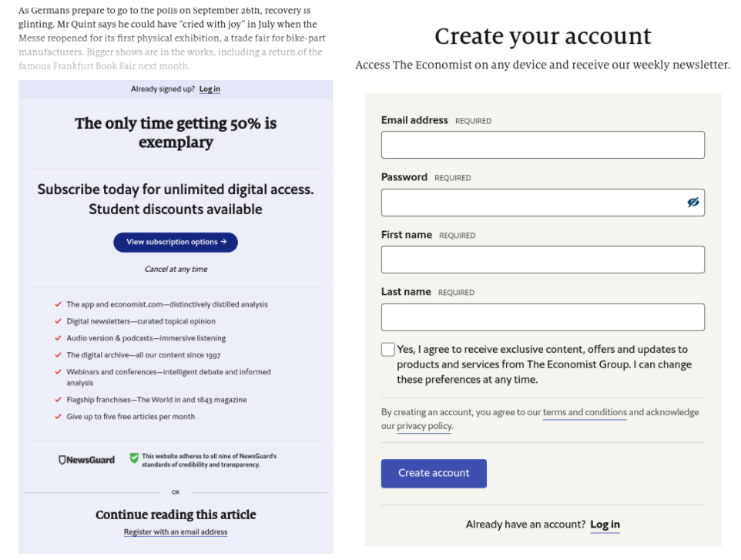The width and height of the screenshot is (741, 560).
Task: Check the exclusive content agreement checkbox
Action: coord(388,349)
